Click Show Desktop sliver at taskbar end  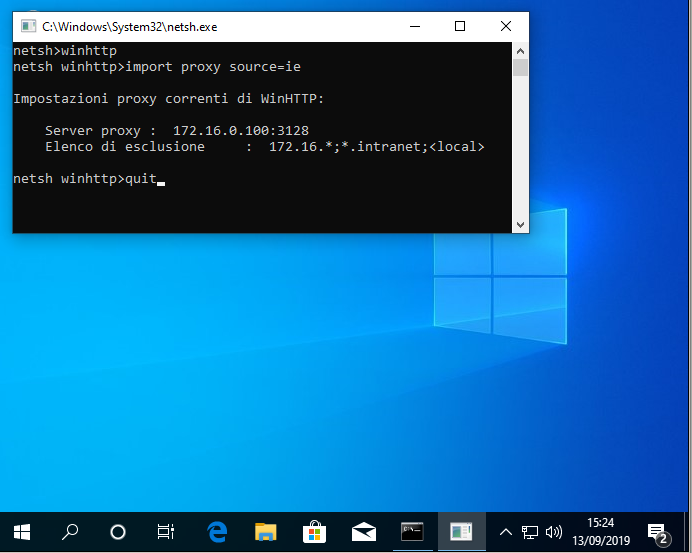coord(689,532)
